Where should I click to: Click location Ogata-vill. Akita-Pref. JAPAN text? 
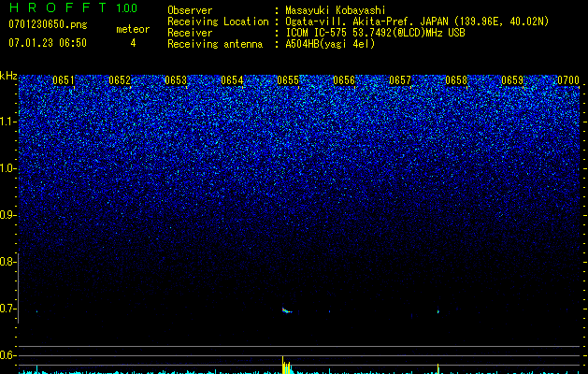[x=366, y=22]
